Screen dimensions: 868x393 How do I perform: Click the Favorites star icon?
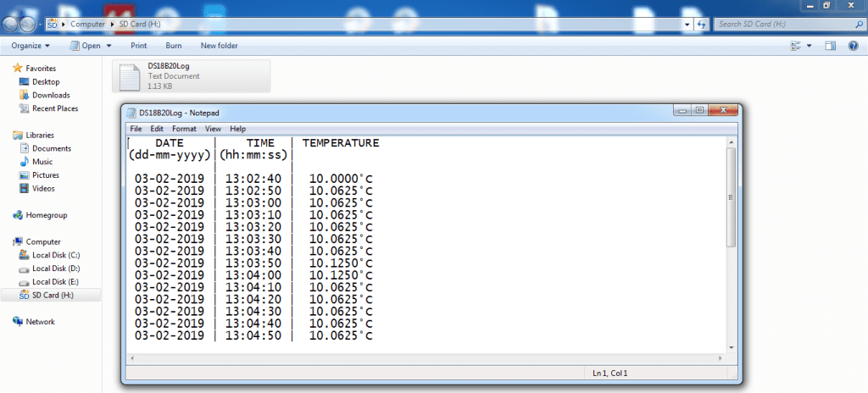[18, 69]
